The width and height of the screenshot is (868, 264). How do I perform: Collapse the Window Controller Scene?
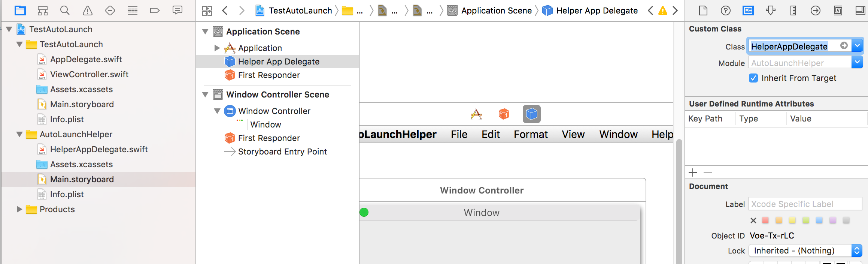point(205,94)
